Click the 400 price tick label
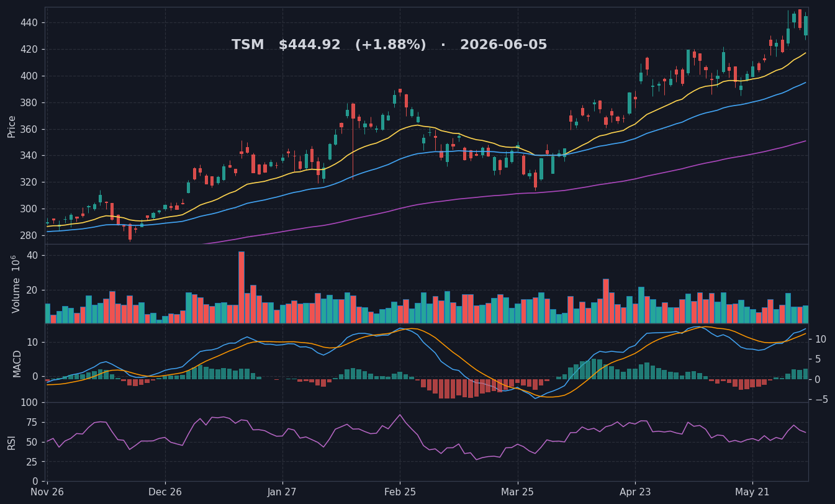This screenshot has width=835, height=504. [29, 76]
